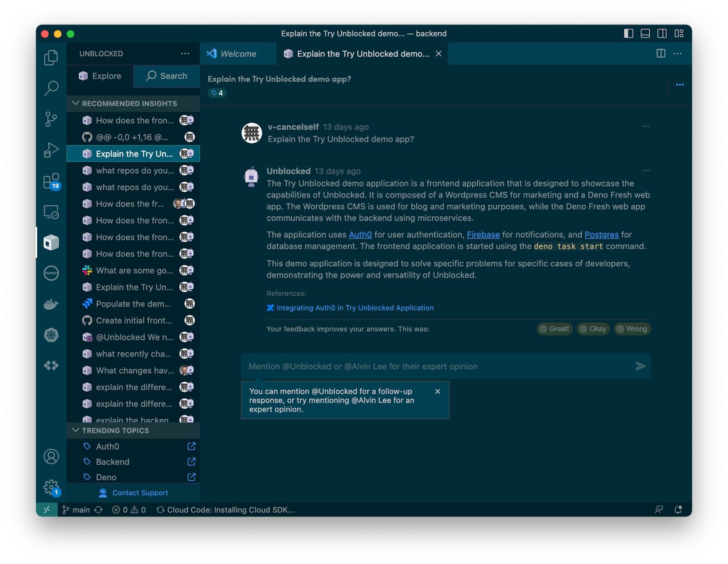Viewport: 728px width, 564px height.
Task: Open Backend topic external link icon
Action: [192, 462]
